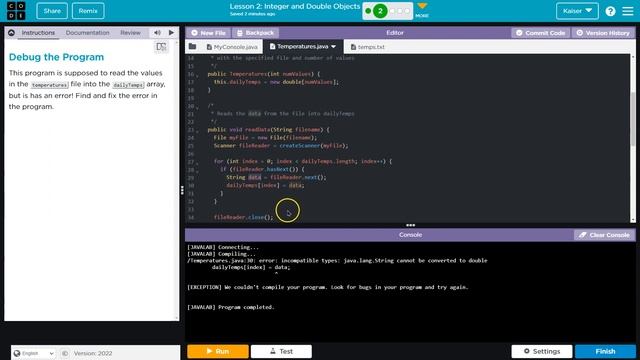This screenshot has width=640, height=360.
Task: Collapse code fold arrow at line 23
Action: click(x=197, y=131)
